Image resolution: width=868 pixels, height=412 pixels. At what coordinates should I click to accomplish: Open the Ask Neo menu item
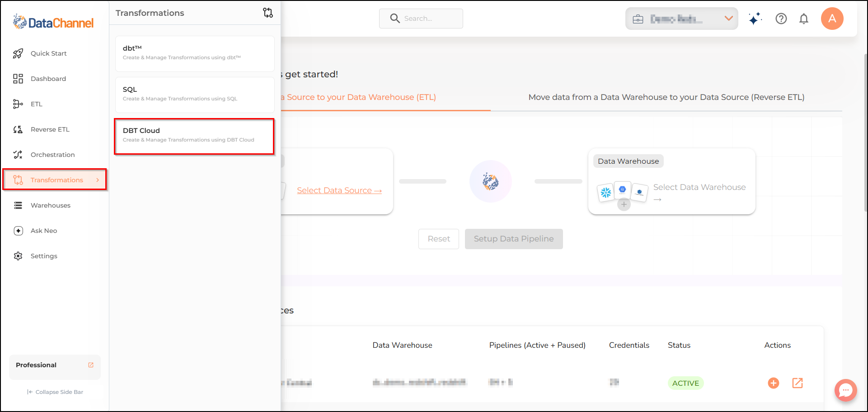55,231
